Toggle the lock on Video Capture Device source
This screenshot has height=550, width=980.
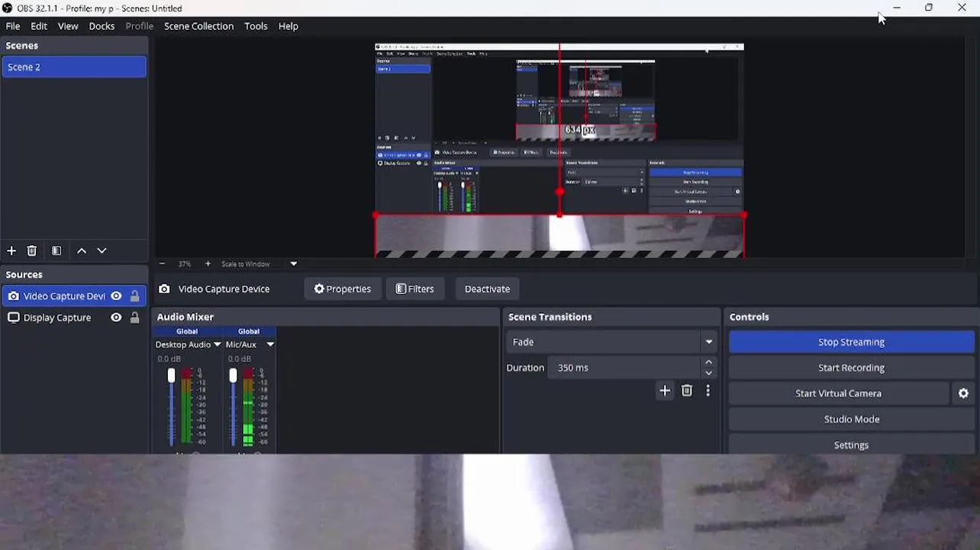tap(135, 296)
